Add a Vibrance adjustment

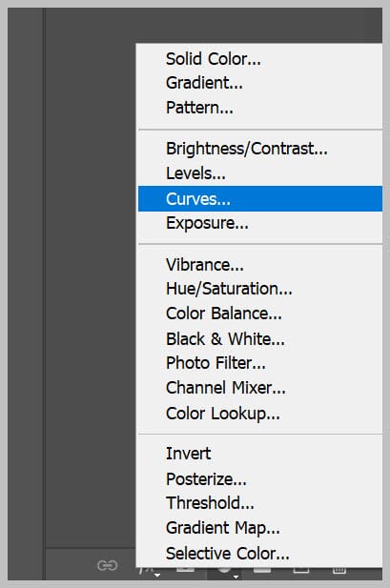[259, 265]
